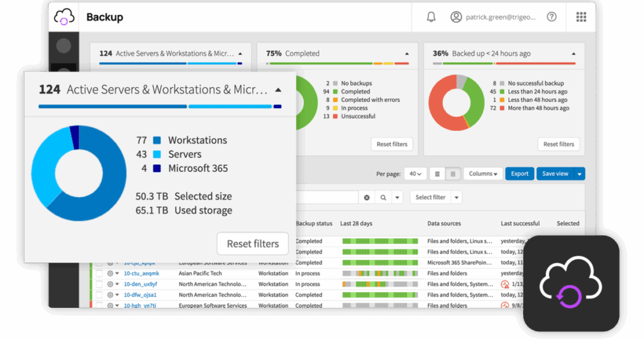Sort by Last 28 days column

tap(356, 224)
